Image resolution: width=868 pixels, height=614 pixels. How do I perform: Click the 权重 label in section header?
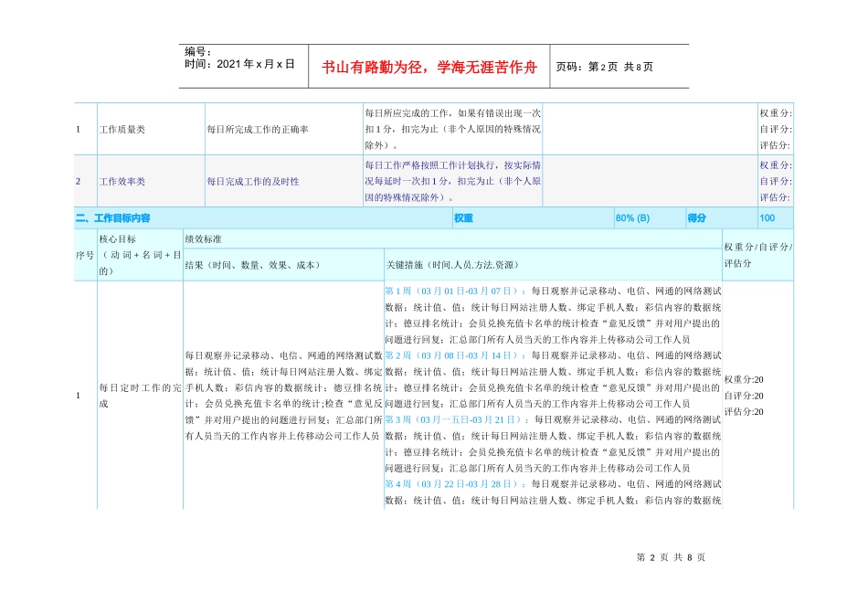click(463, 218)
